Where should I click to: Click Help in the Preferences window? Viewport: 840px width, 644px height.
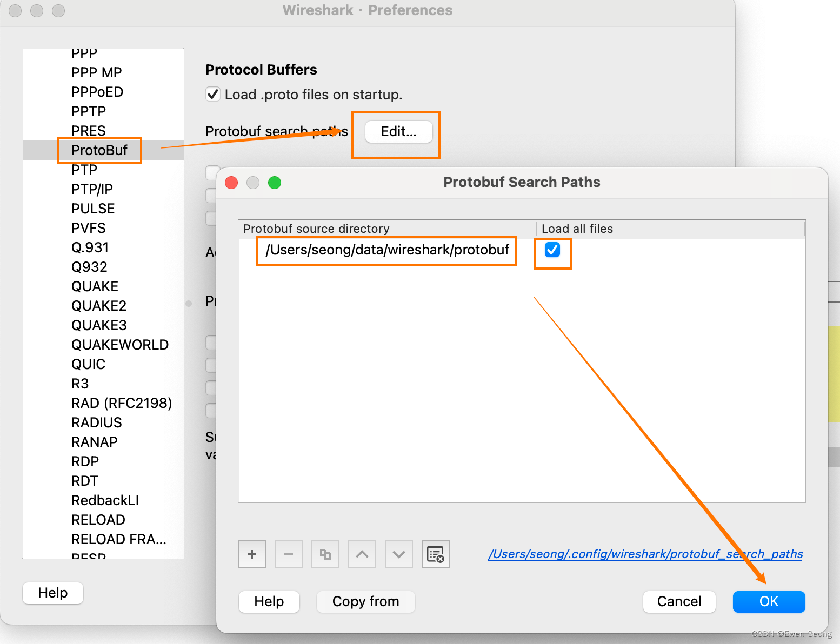[53, 593]
